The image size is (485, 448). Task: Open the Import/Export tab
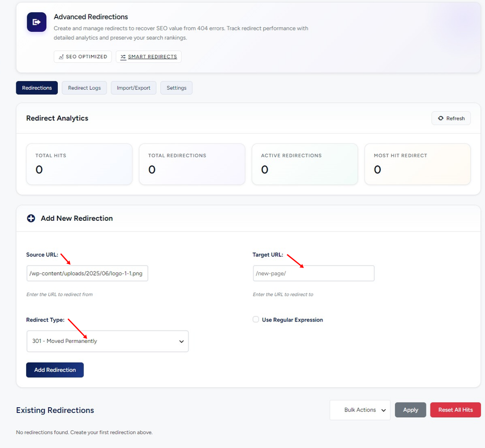pos(134,88)
